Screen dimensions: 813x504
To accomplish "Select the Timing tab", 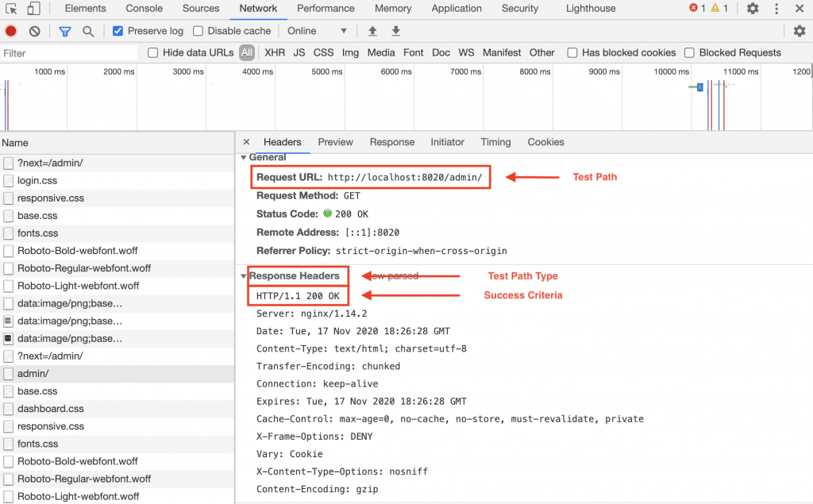I will point(495,142).
